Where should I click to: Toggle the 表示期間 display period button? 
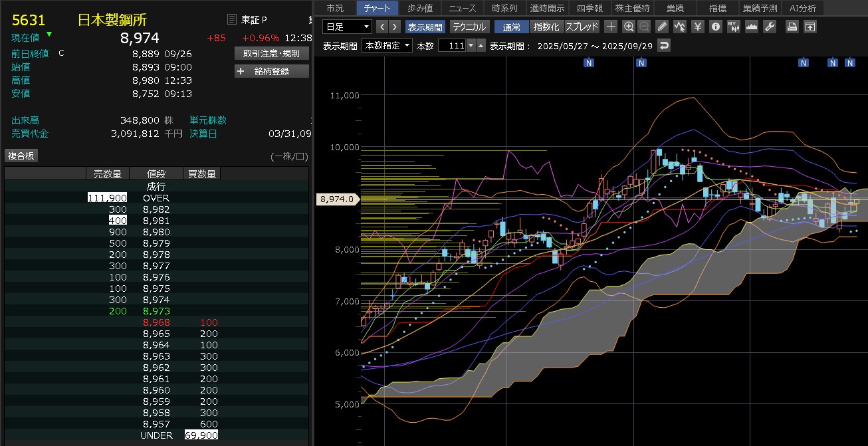click(x=425, y=27)
